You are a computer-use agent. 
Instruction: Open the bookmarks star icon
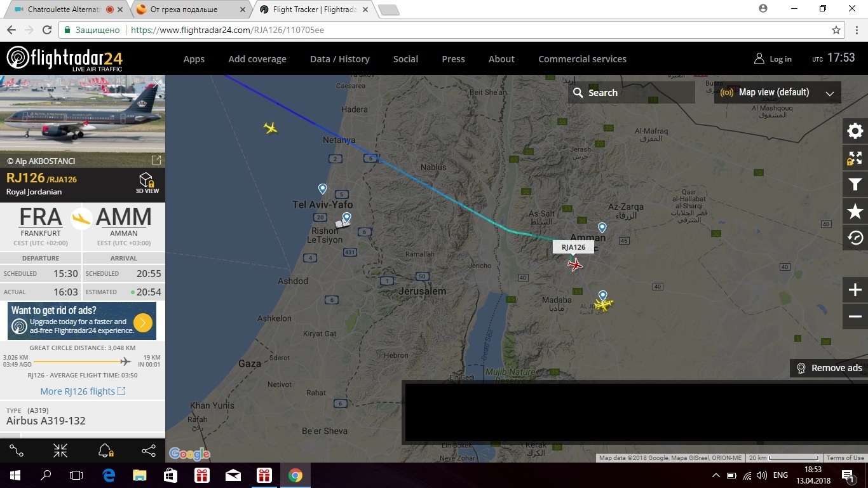click(x=855, y=212)
